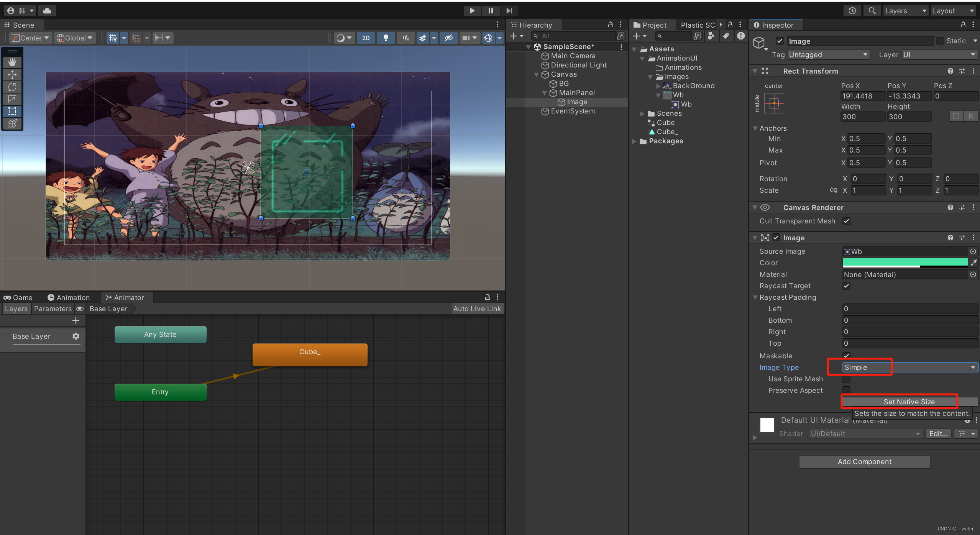Image resolution: width=980 pixels, height=535 pixels.
Task: Click the anchor preset box in Rect Transform
Action: pyautogui.click(x=774, y=103)
